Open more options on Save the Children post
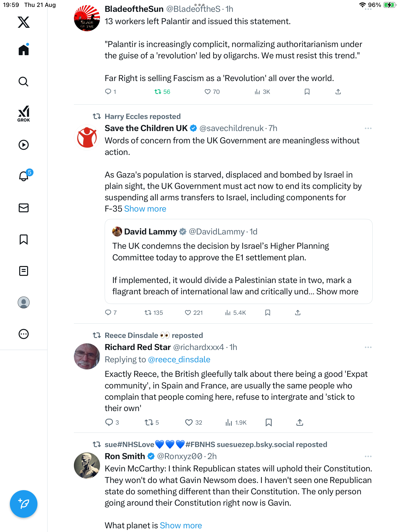This screenshot has height=532, width=399. [368, 128]
